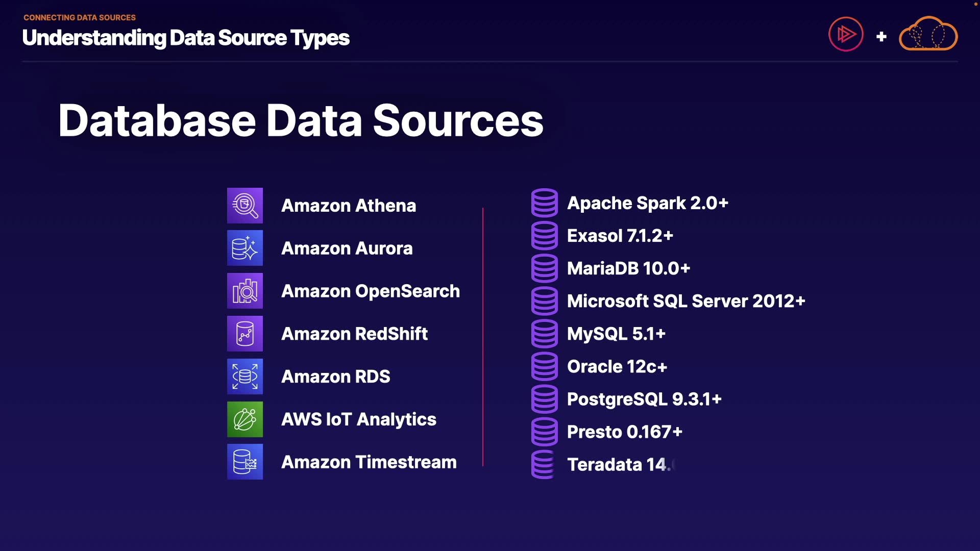Click the Amazon Aurora service icon
This screenshot has height=551, width=980.
245,248
